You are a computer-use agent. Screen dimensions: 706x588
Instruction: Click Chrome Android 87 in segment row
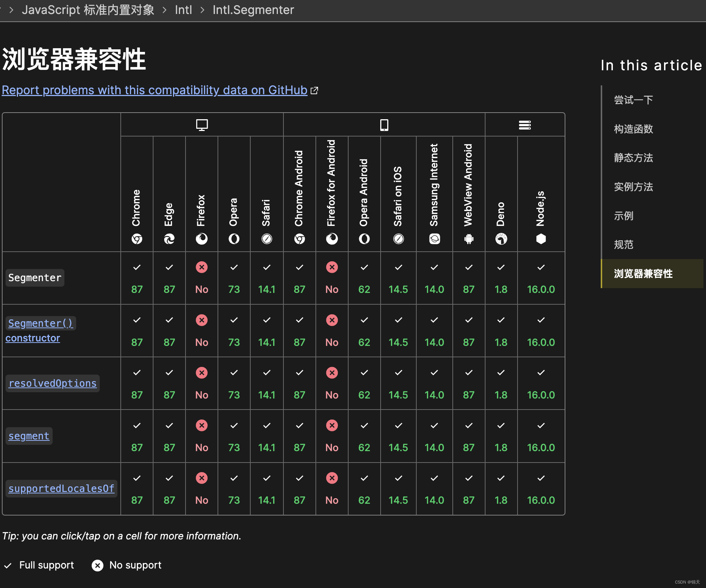[300, 436]
